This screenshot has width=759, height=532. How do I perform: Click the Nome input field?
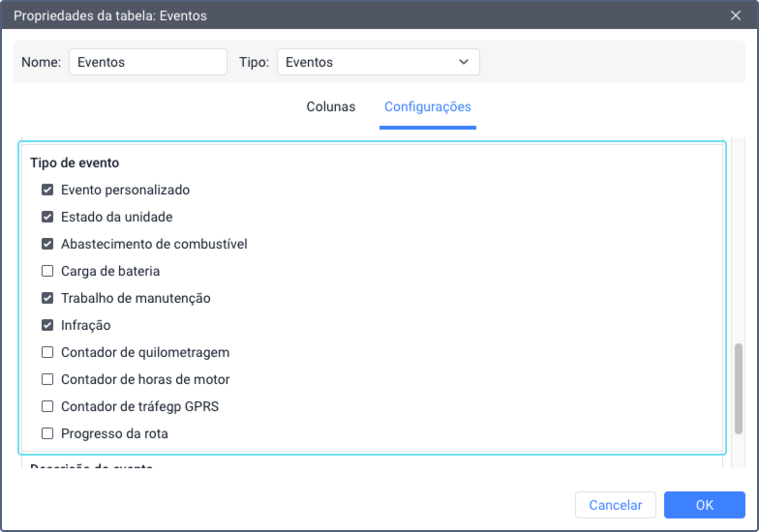point(147,62)
